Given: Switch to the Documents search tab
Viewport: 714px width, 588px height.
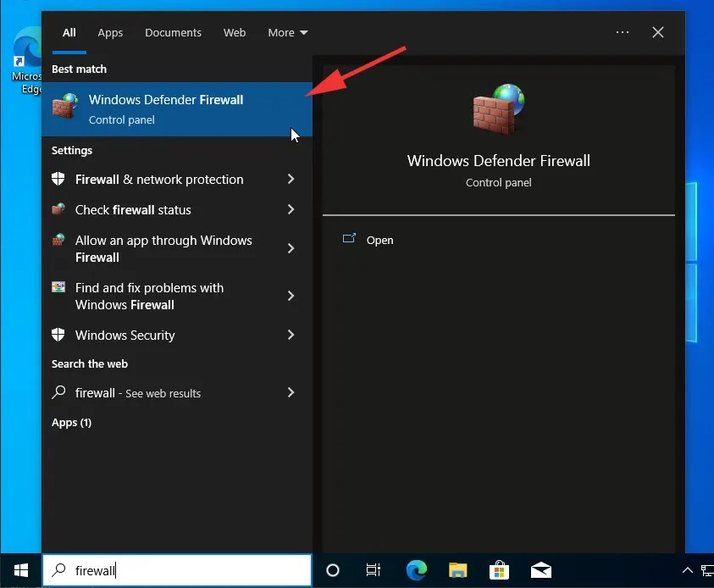Looking at the screenshot, I should coord(173,32).
